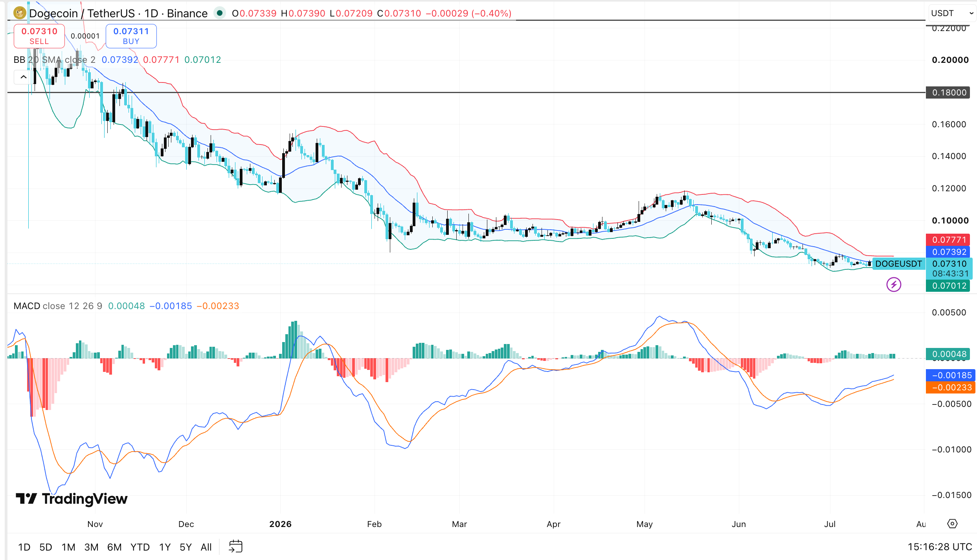Select the All time range
The image size is (977, 560).
[x=206, y=547]
